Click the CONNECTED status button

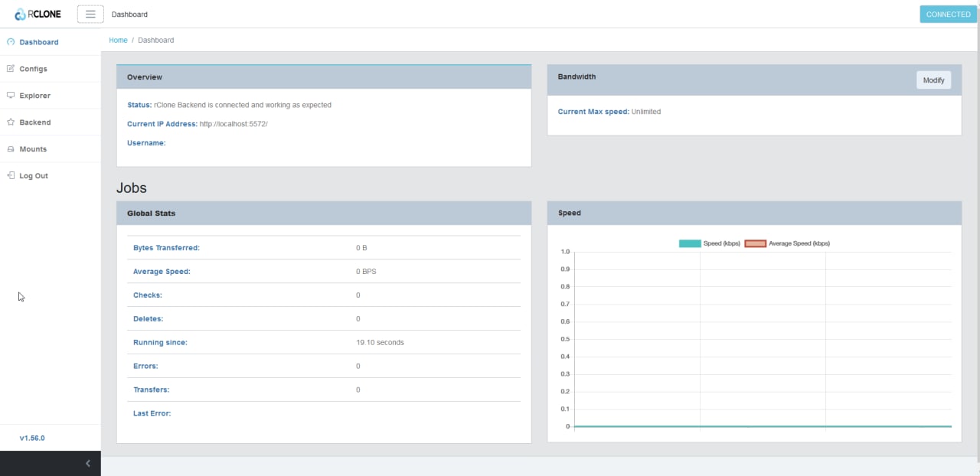948,14
